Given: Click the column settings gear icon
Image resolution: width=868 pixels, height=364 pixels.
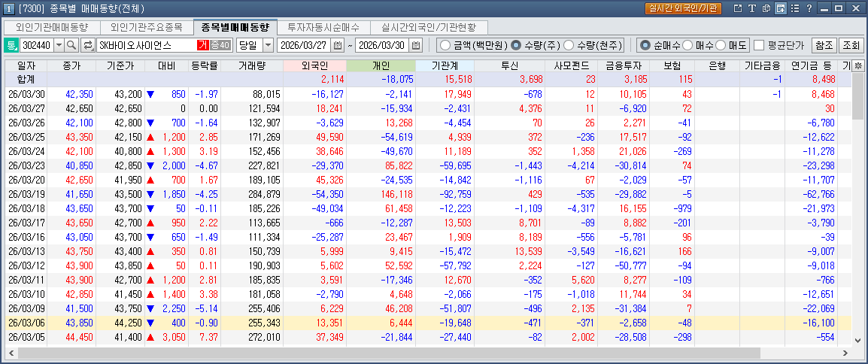Looking at the screenshot, I should click(858, 66).
